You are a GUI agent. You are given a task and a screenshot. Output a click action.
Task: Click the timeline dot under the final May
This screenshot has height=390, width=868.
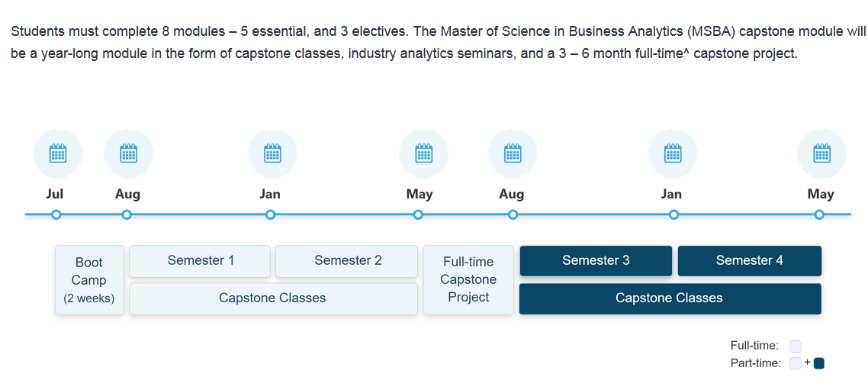point(819,215)
